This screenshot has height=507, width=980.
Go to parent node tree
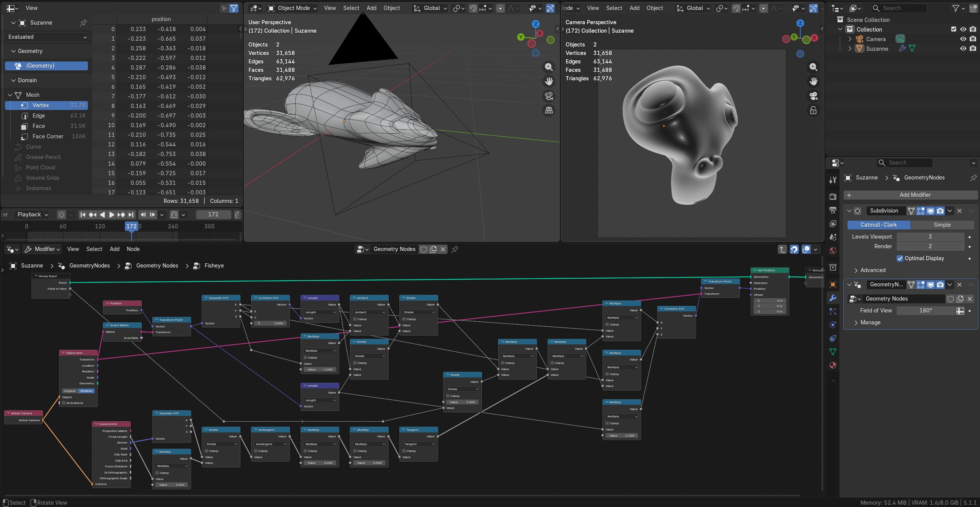click(x=782, y=249)
